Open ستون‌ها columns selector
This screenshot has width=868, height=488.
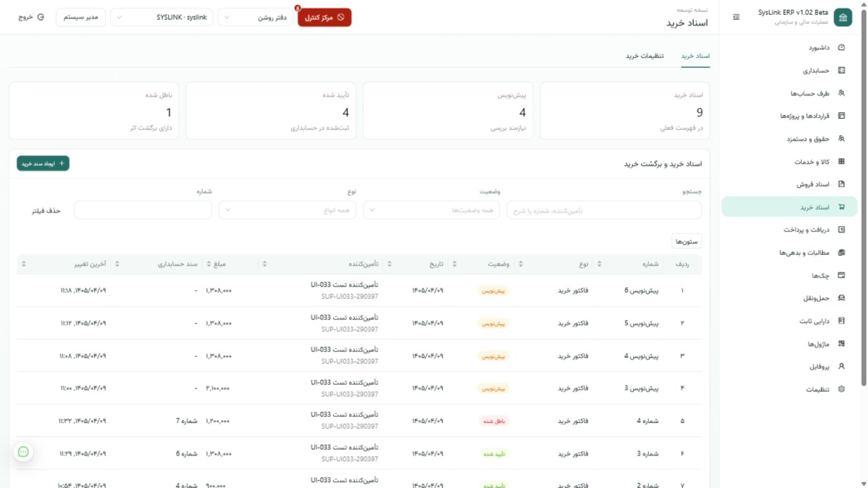tap(687, 241)
